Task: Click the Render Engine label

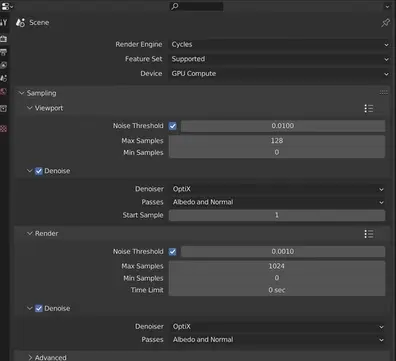Action: point(139,44)
